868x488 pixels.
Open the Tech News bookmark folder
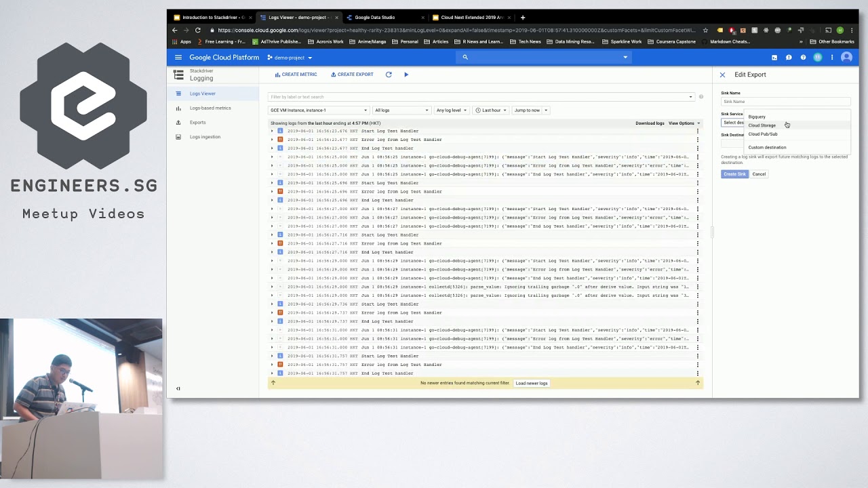click(526, 41)
